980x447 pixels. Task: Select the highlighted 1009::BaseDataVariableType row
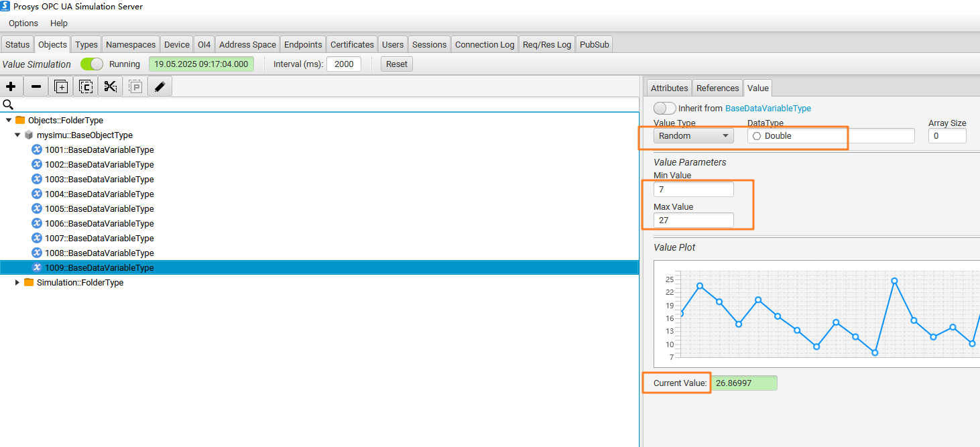[319, 267]
